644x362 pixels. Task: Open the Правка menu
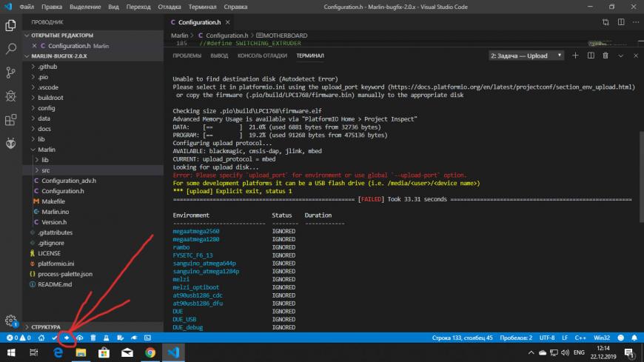click(x=52, y=7)
